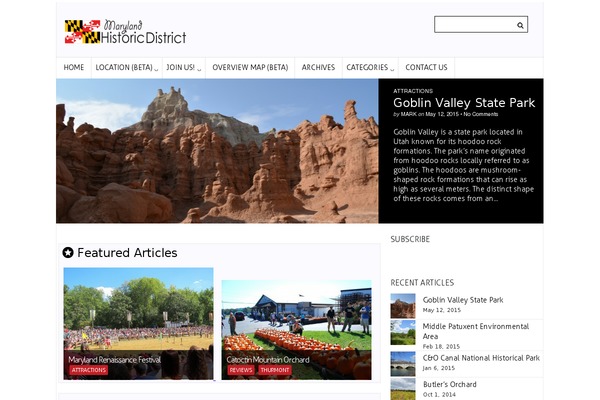Select the Thurmont tag on Catoctin card
Viewport: 600px width, 400px height.
275,370
